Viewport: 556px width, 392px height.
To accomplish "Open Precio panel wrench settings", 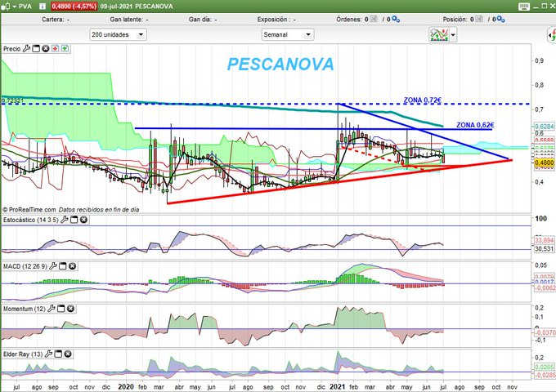I will pos(27,48).
